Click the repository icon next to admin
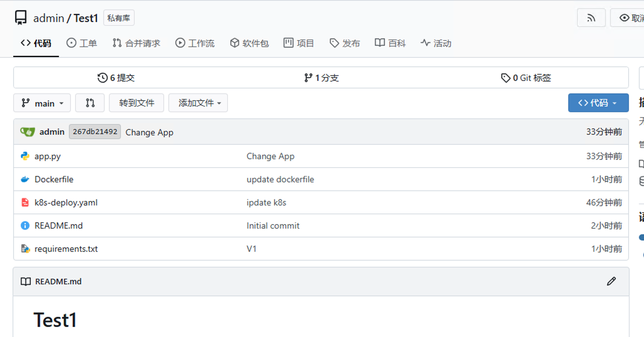The height and width of the screenshot is (337, 644). 21,18
